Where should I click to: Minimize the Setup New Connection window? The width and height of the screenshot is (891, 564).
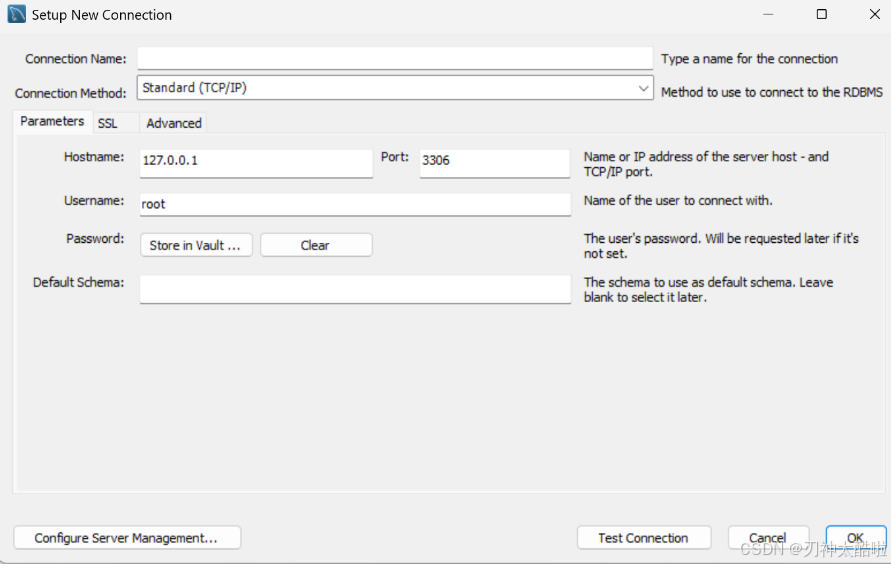(768, 14)
